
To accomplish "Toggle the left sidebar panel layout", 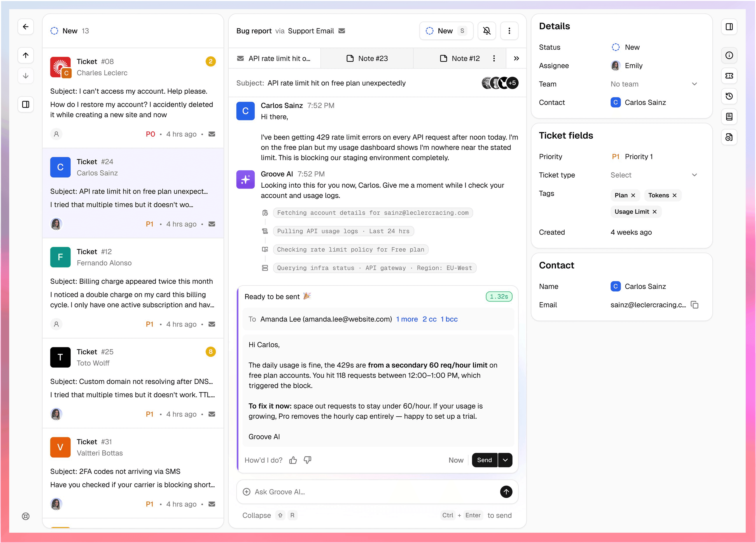I will (x=26, y=104).
